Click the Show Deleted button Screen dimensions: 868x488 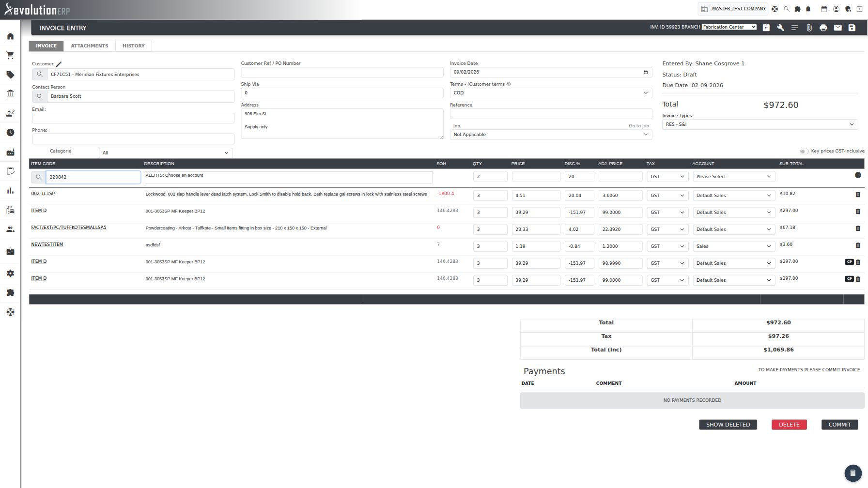(728, 425)
